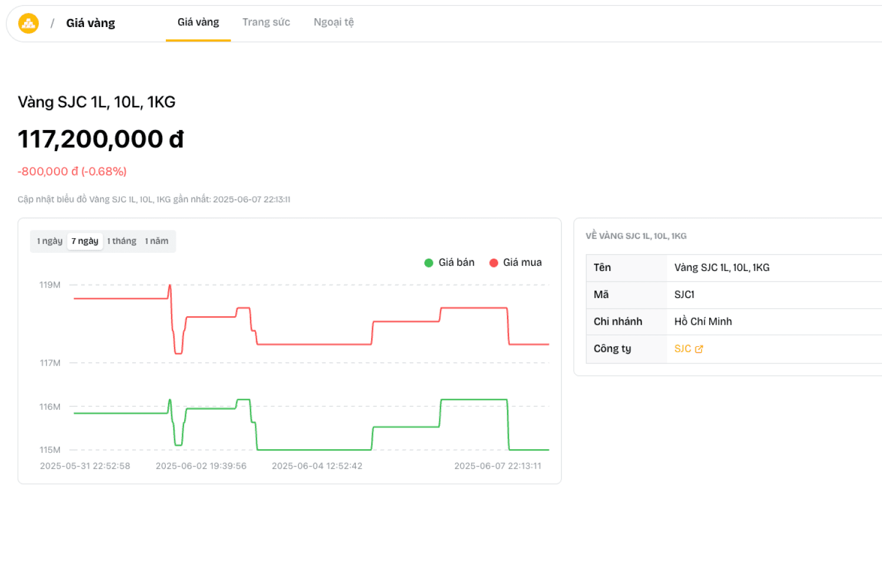Click the gold bars logo icon

[28, 24]
